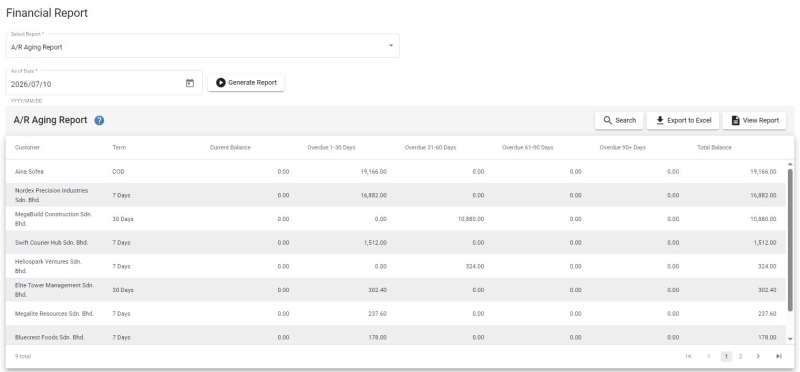This screenshot has width=800, height=372.
Task: Click the As of Date input field
Action: (x=104, y=83)
